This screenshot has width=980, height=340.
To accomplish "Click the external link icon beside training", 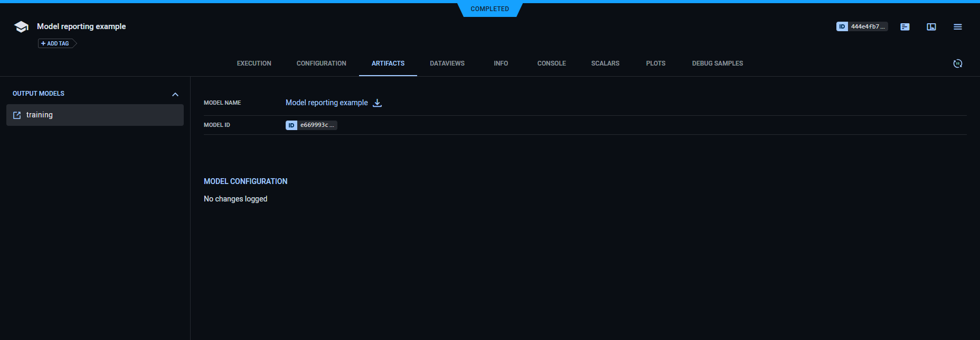I will click(17, 115).
